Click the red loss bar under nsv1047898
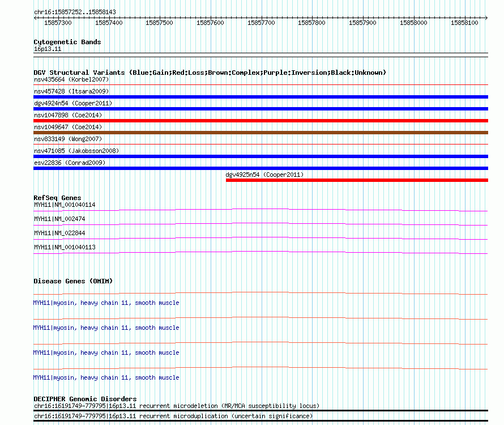Screen dimensions: 504x425 [260, 121]
